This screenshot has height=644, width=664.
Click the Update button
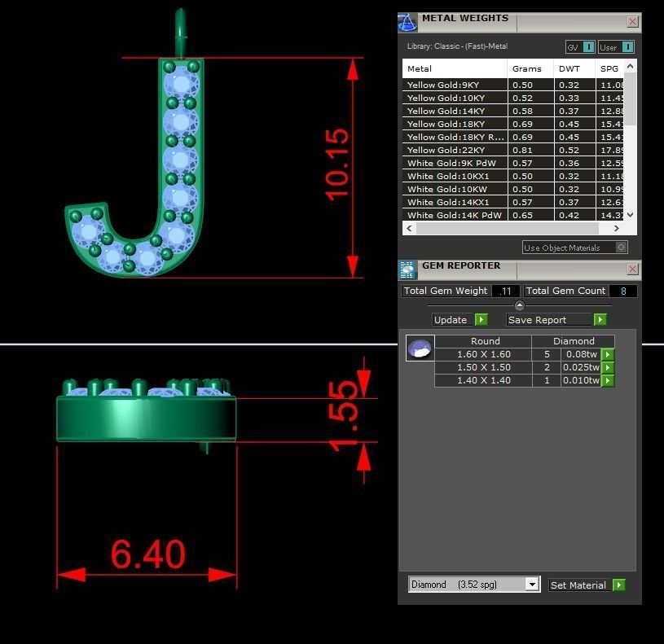pyautogui.click(x=451, y=320)
